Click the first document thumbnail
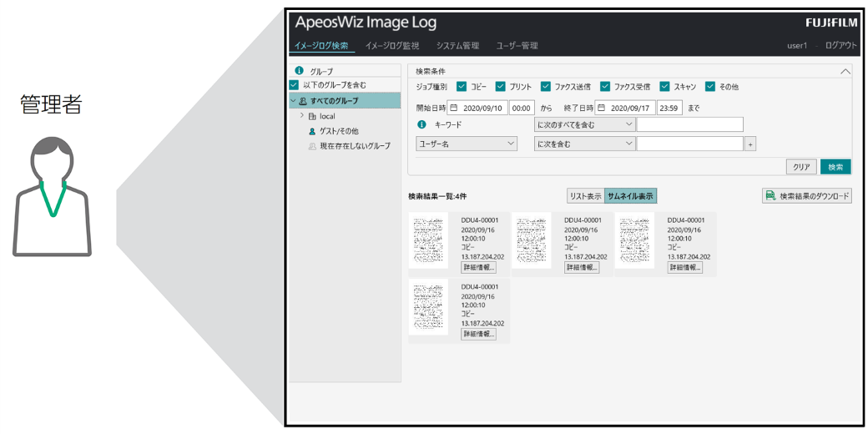The image size is (868, 434). tap(428, 240)
